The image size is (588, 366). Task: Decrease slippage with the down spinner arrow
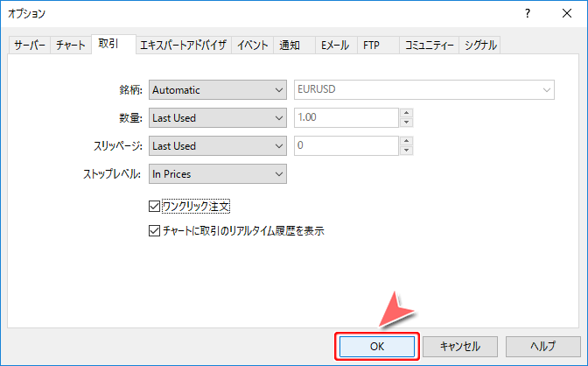point(407,151)
